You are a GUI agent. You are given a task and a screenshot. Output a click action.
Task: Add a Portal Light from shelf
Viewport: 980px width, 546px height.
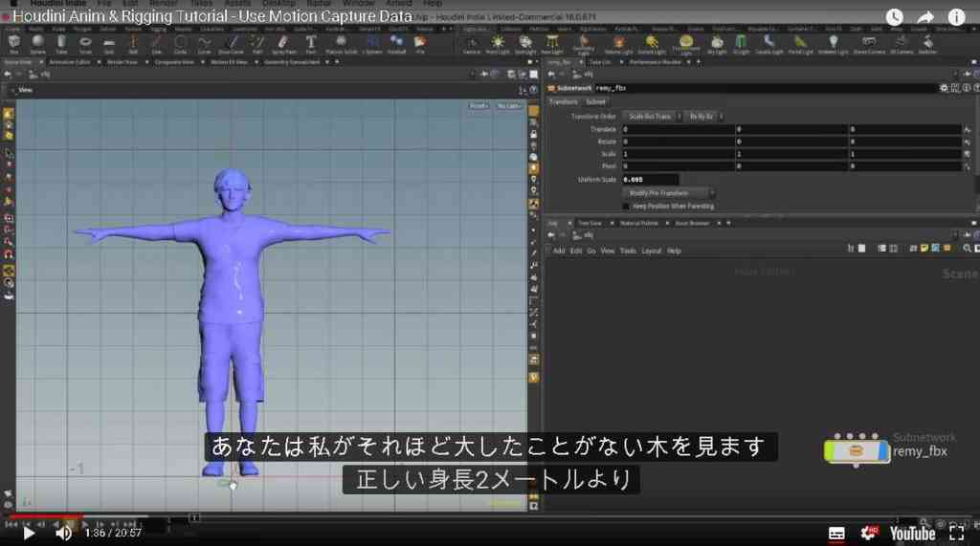pos(800,44)
